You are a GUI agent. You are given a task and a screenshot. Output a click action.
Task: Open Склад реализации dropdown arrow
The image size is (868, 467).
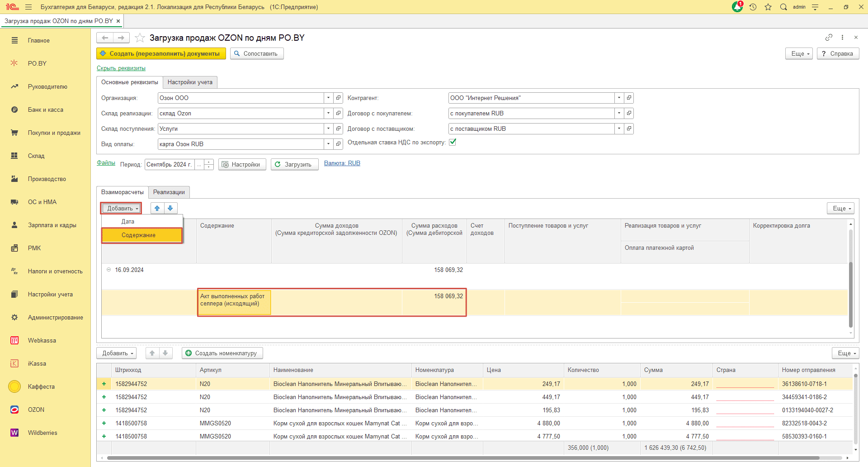pyautogui.click(x=329, y=113)
